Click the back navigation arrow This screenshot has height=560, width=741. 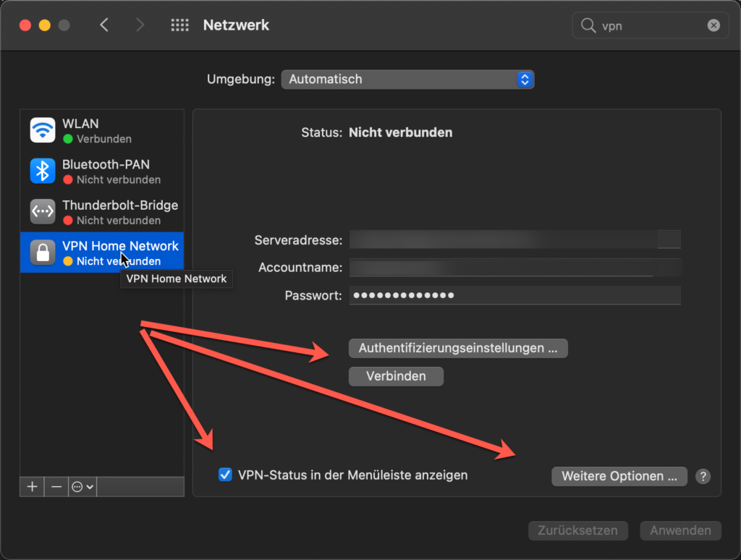103,25
